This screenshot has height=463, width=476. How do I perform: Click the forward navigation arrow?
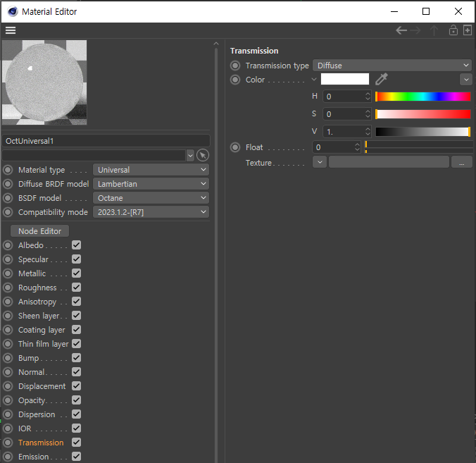click(415, 30)
